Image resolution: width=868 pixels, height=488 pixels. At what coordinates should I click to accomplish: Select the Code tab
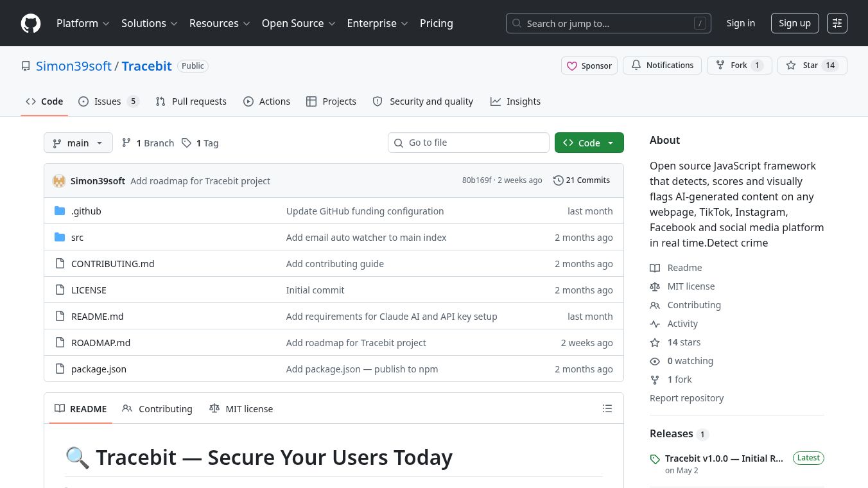point(44,101)
